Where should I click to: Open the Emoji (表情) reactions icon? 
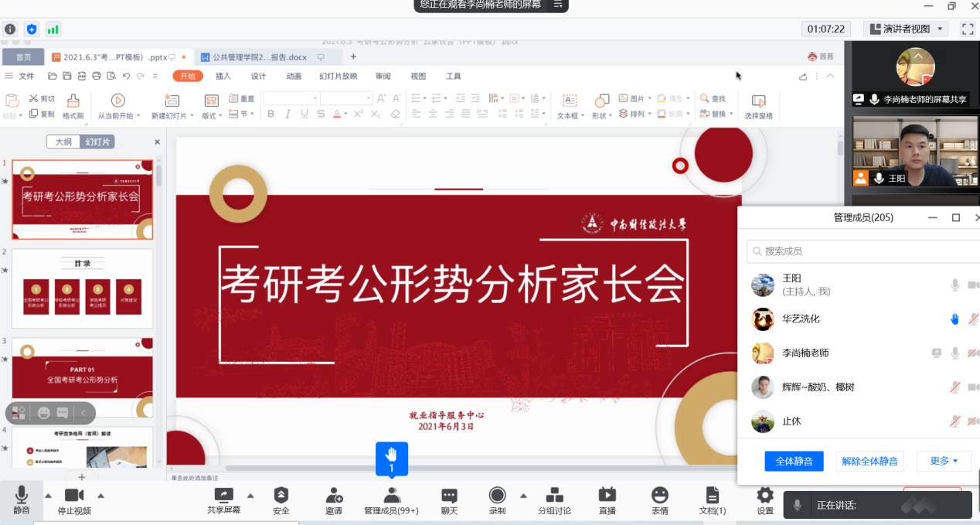[x=659, y=496]
